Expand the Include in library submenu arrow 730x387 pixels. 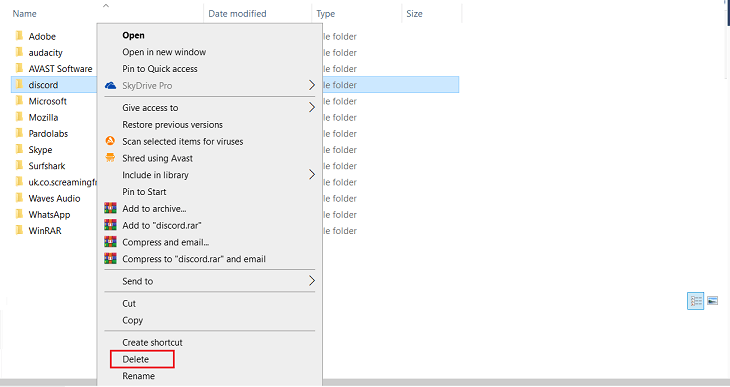(311, 175)
